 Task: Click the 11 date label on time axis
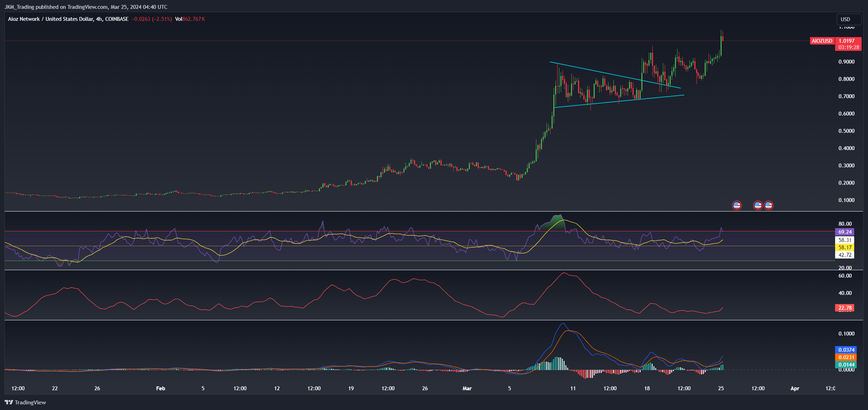(x=573, y=388)
